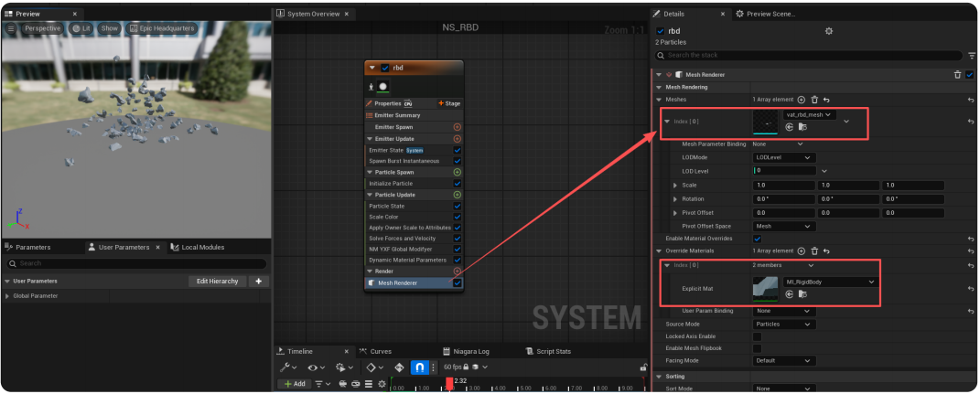Toggle the Enable Mesh Flipbook checkbox
Image resolution: width=980 pixels, height=394 pixels.
coord(757,348)
